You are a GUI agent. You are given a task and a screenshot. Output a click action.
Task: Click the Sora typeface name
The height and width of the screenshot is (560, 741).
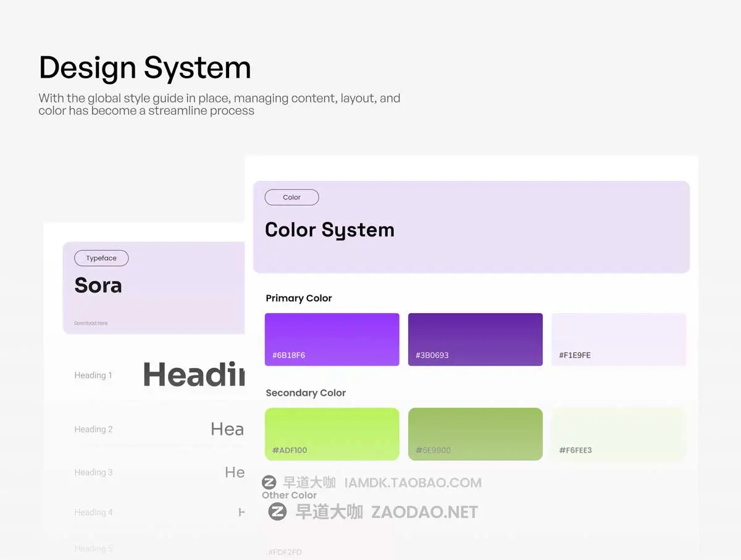point(98,285)
